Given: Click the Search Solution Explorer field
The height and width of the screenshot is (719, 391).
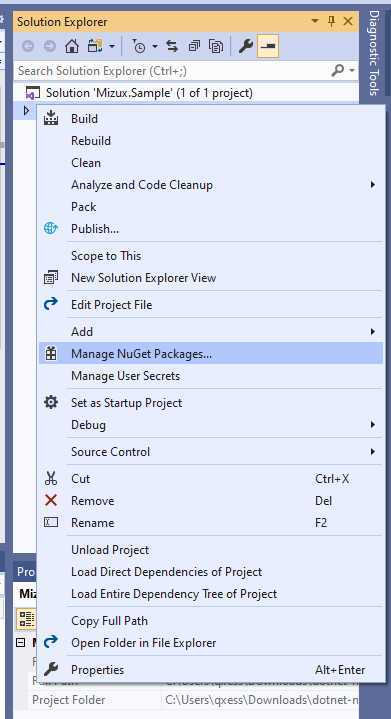Looking at the screenshot, I should click(x=172, y=71).
